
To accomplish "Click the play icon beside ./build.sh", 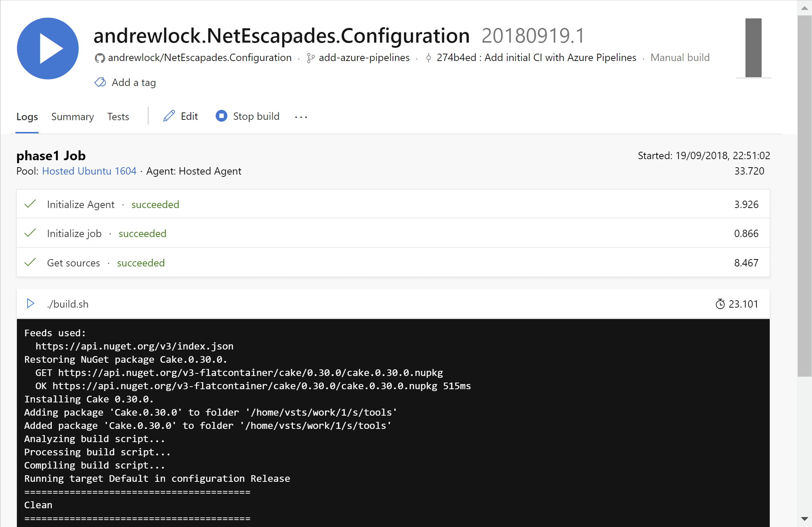I will [x=31, y=304].
